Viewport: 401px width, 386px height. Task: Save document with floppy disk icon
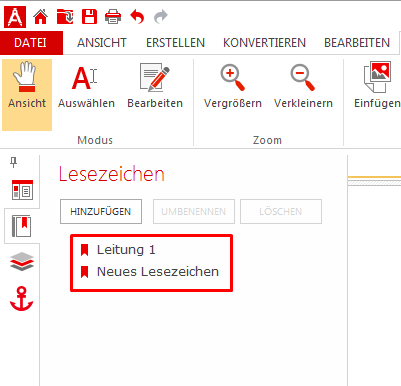[89, 16]
